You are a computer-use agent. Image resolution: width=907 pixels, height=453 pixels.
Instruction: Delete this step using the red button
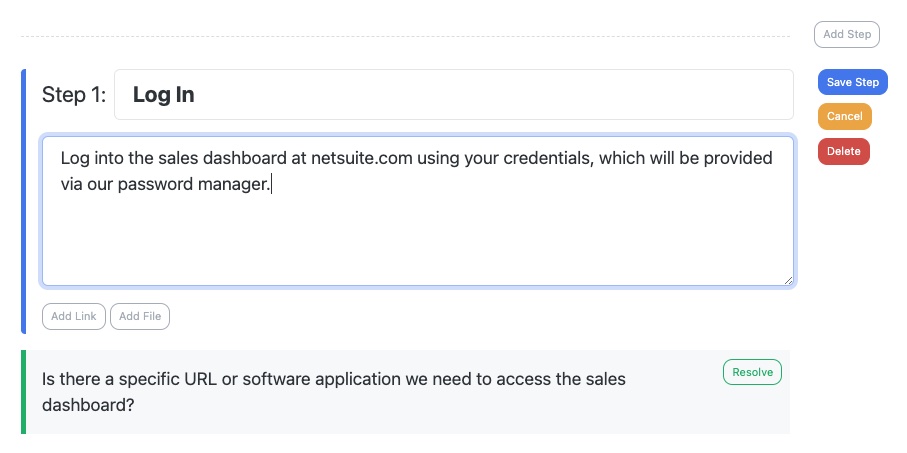pyautogui.click(x=843, y=151)
